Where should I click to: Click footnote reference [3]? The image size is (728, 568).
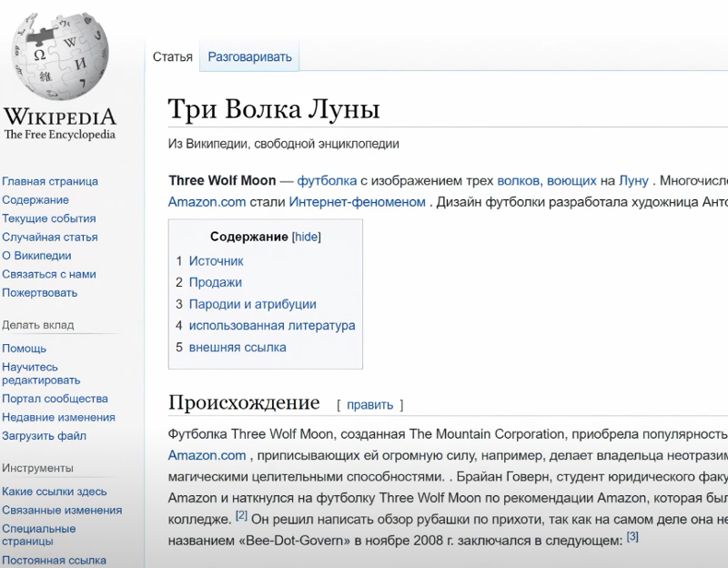click(x=632, y=537)
